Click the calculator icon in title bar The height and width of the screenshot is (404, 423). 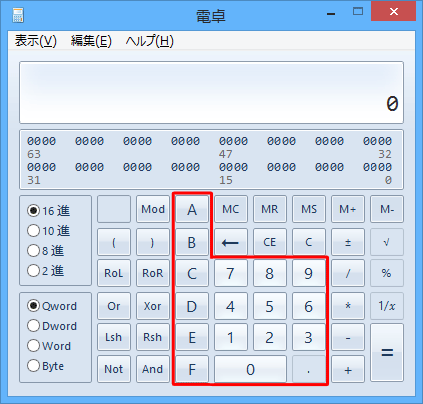[18, 15]
